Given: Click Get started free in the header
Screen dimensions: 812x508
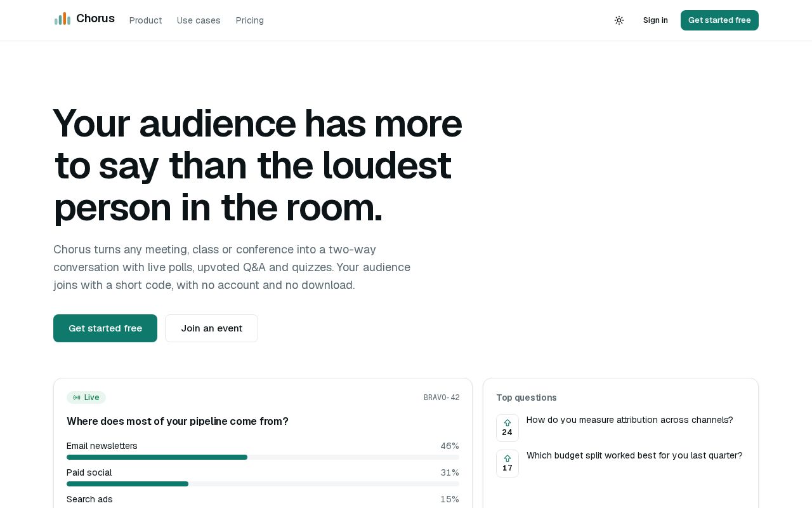Looking at the screenshot, I should pos(719,20).
